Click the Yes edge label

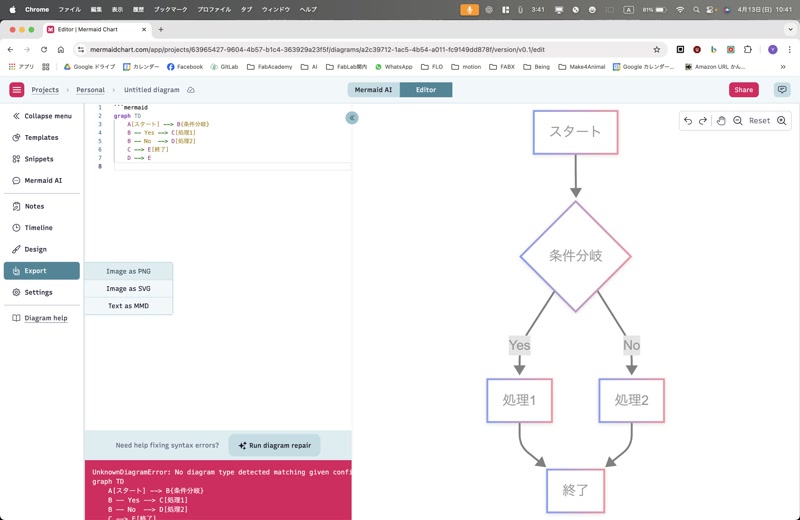[x=519, y=345]
